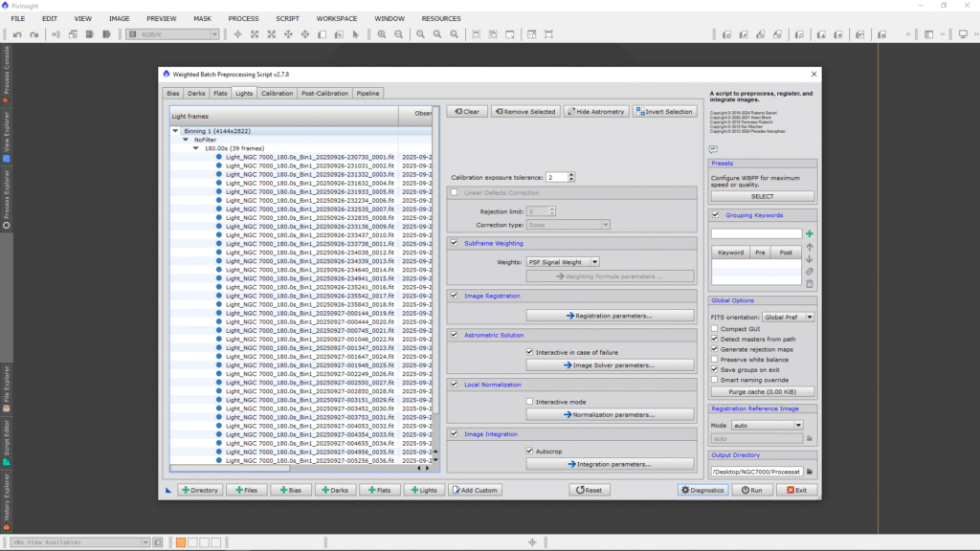Image resolution: width=980 pixels, height=551 pixels.
Task: Open the PSF Signal Weight dropdown
Action: (x=563, y=261)
